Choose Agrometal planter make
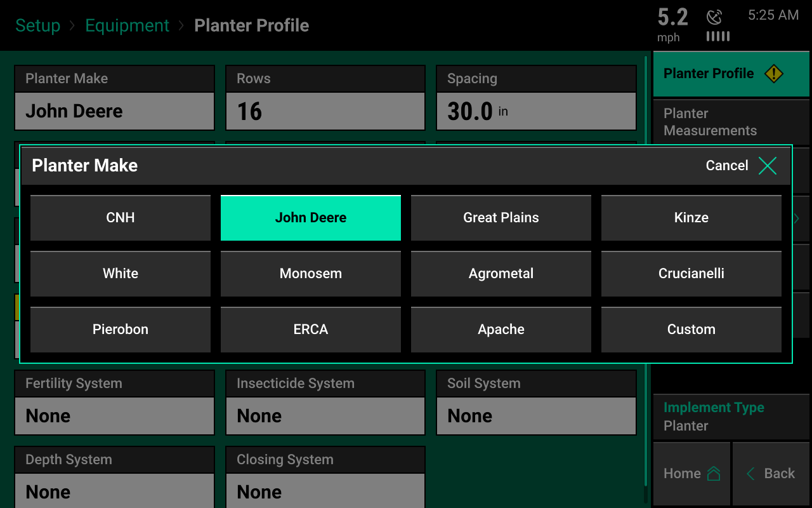Viewport: 812px width, 508px height. (x=501, y=274)
